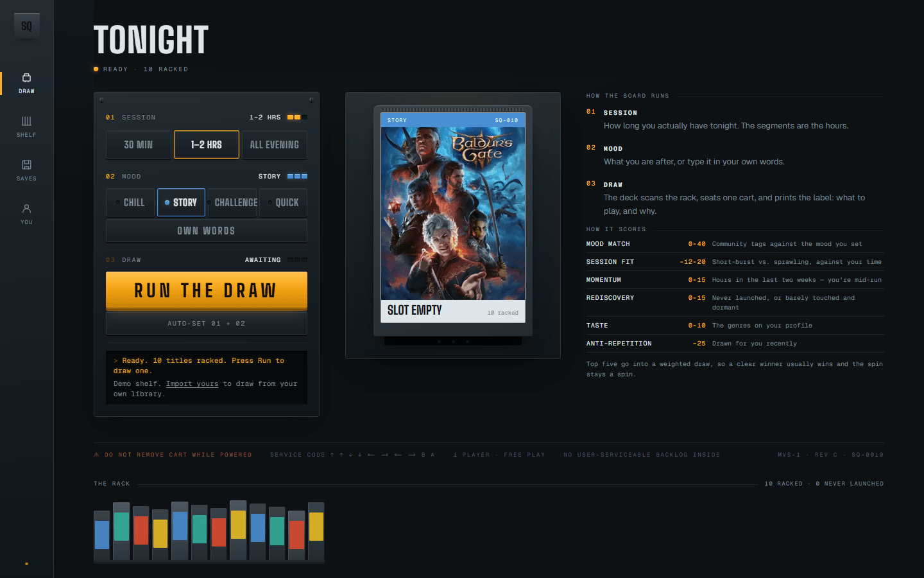Open the Draw section in the sidebar

click(26, 83)
